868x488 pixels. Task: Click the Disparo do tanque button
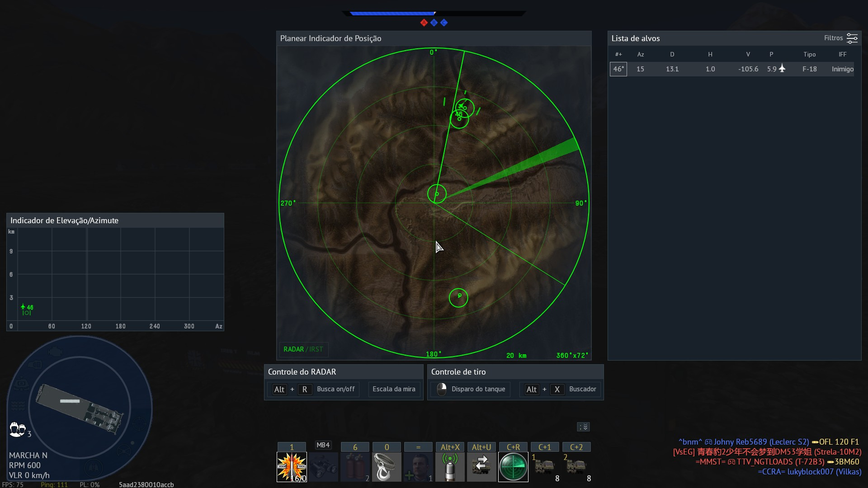pos(478,389)
